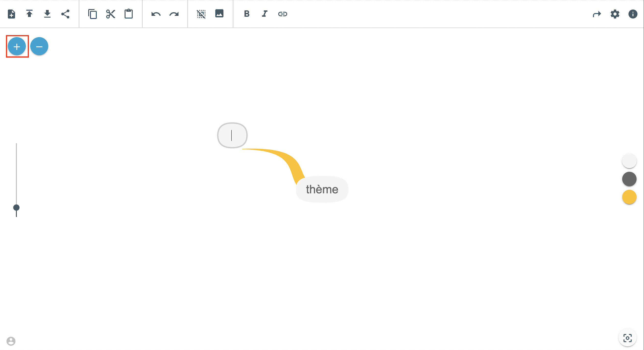Redo the last undone action

point(174,14)
